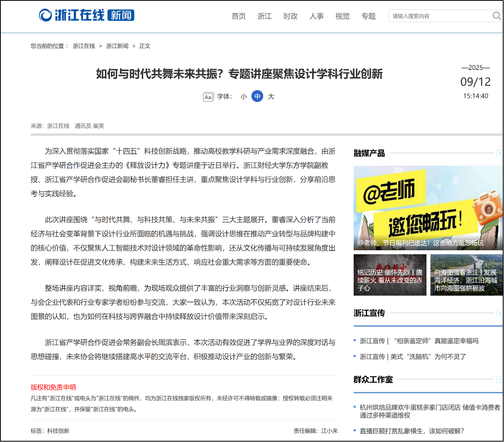Image resolution: width=504 pixels, height=442 pixels.
Task: Go to the 时政 navigation section
Action: tap(290, 16)
